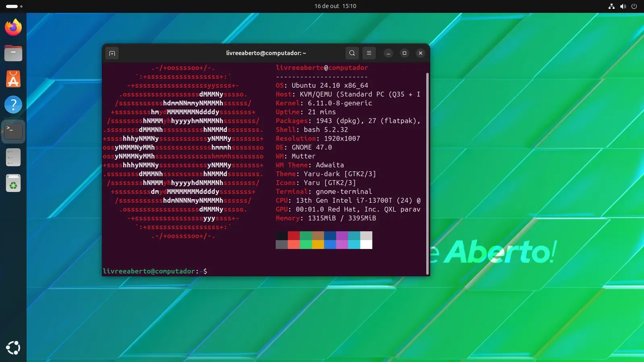This screenshot has height=362, width=644.
Task: Click the 'CPU: 13th Gen Intel i7-13700T' line
Action: pyautogui.click(x=348, y=200)
